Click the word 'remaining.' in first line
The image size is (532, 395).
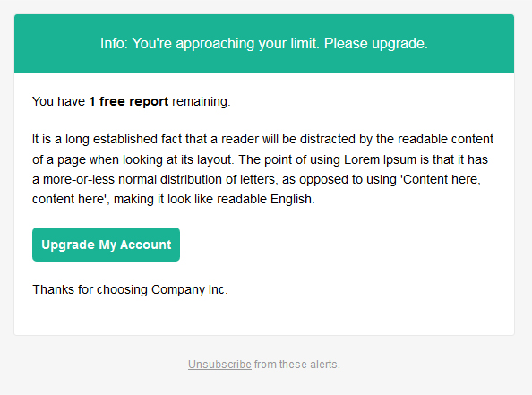[202, 101]
